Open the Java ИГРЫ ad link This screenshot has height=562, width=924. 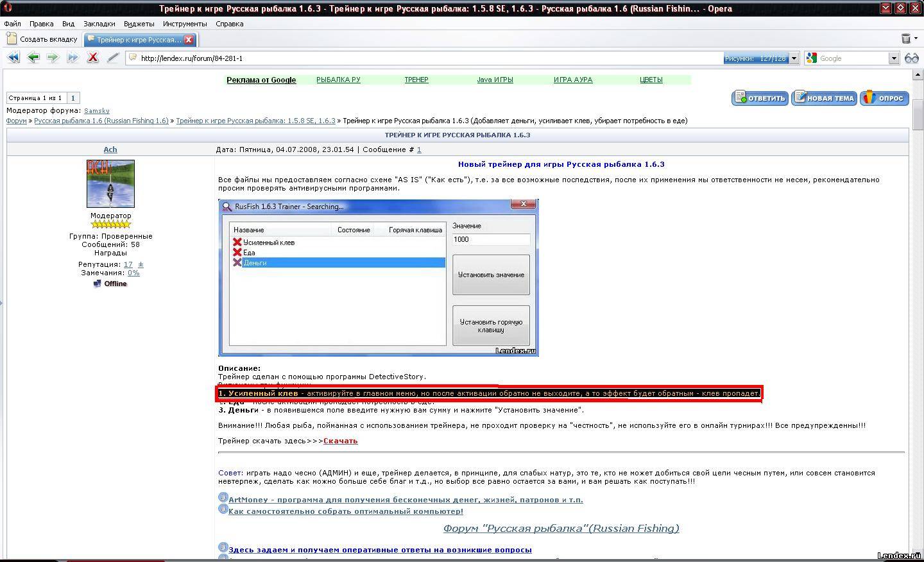495,80
